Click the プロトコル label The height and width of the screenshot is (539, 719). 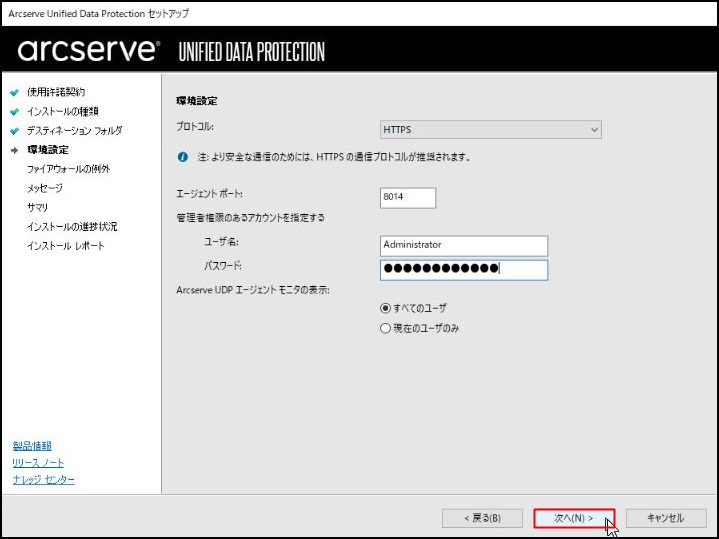[x=195, y=126]
